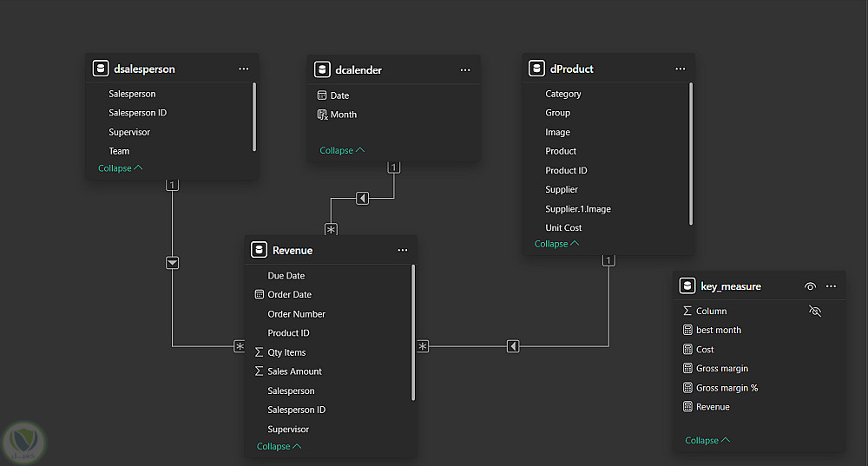Image resolution: width=868 pixels, height=466 pixels.
Task: Click the dcalender table header icon
Action: tap(321, 69)
